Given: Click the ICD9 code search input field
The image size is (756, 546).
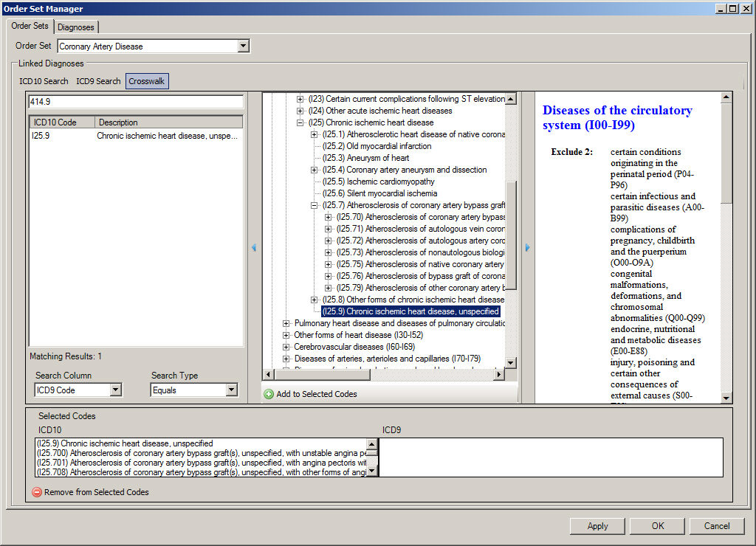Looking at the screenshot, I should point(136,102).
